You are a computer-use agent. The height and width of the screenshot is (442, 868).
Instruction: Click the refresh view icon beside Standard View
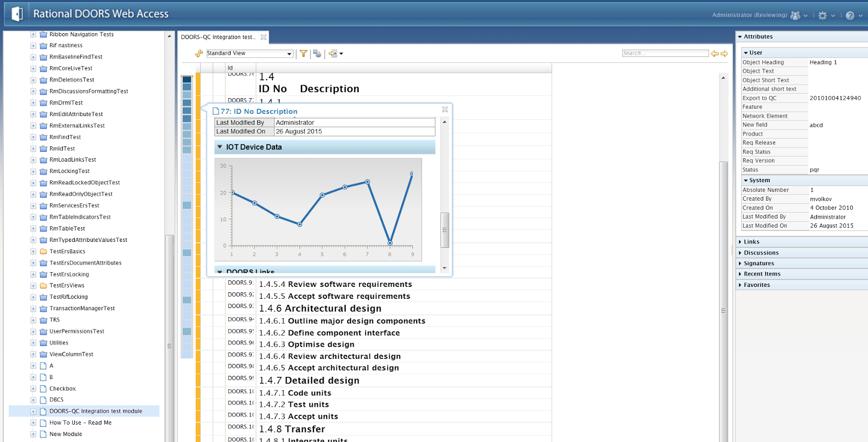point(199,54)
